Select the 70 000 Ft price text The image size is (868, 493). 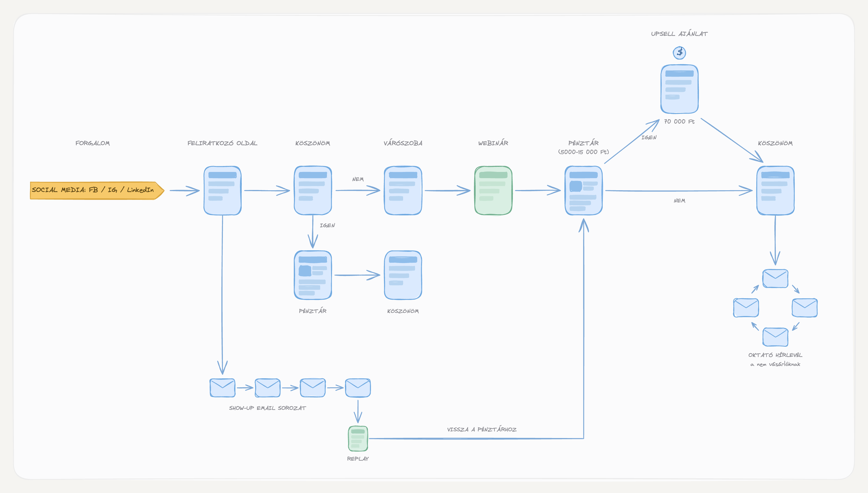click(679, 121)
